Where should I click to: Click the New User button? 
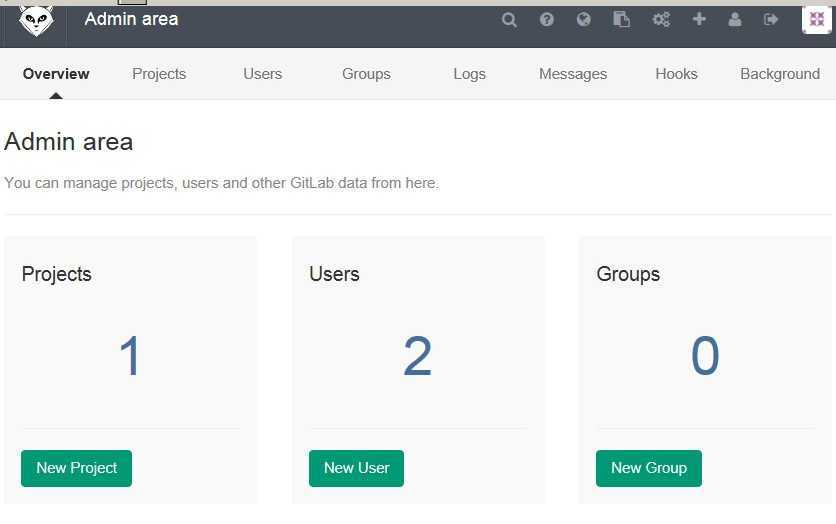pyautogui.click(x=356, y=468)
